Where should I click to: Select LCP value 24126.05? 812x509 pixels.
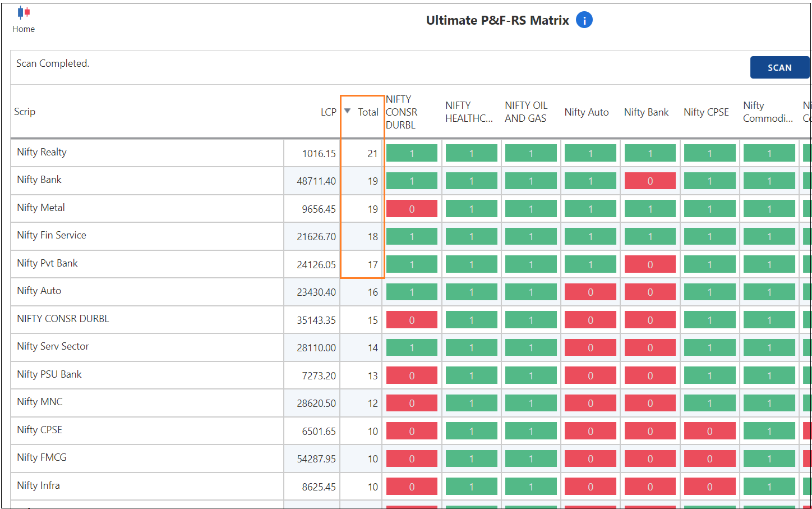pos(316,265)
